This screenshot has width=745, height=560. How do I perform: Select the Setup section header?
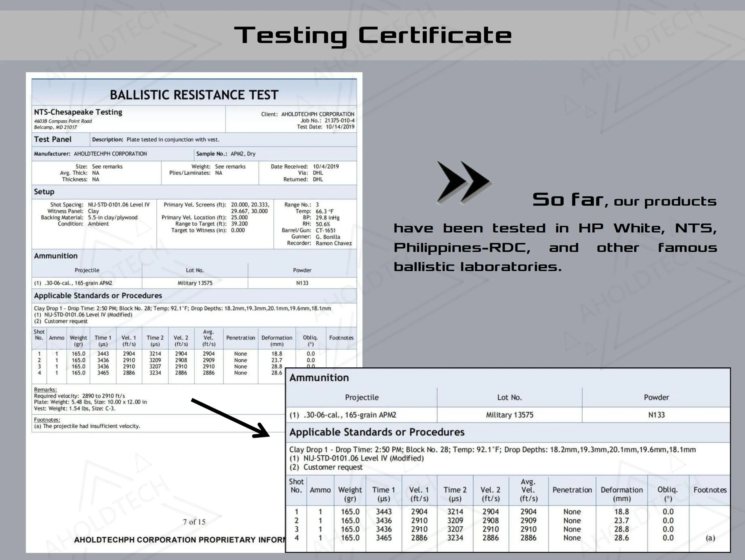(x=44, y=192)
